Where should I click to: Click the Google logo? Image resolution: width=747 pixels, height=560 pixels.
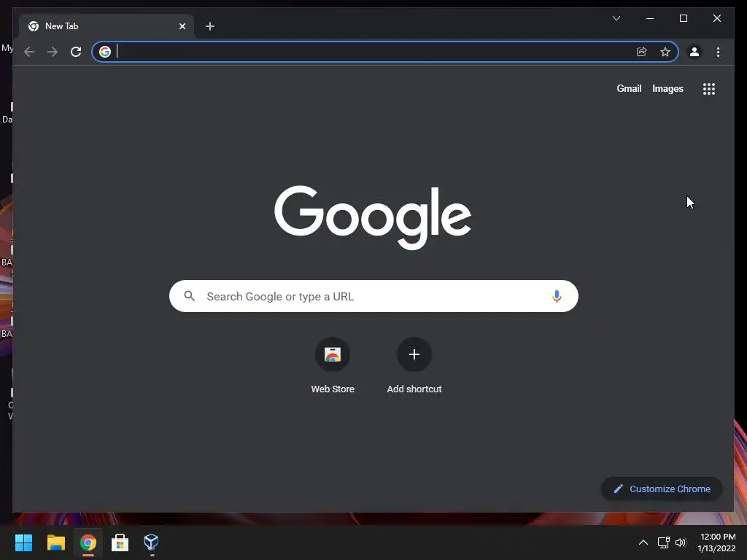point(373,217)
